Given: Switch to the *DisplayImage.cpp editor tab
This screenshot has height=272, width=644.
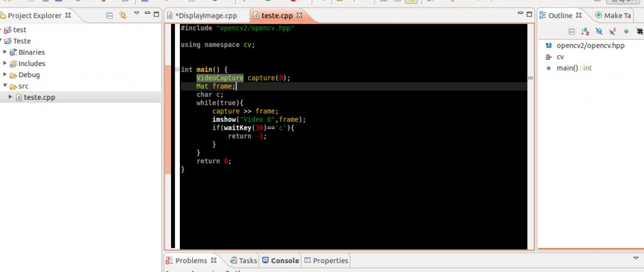Looking at the screenshot, I should [x=206, y=16].
